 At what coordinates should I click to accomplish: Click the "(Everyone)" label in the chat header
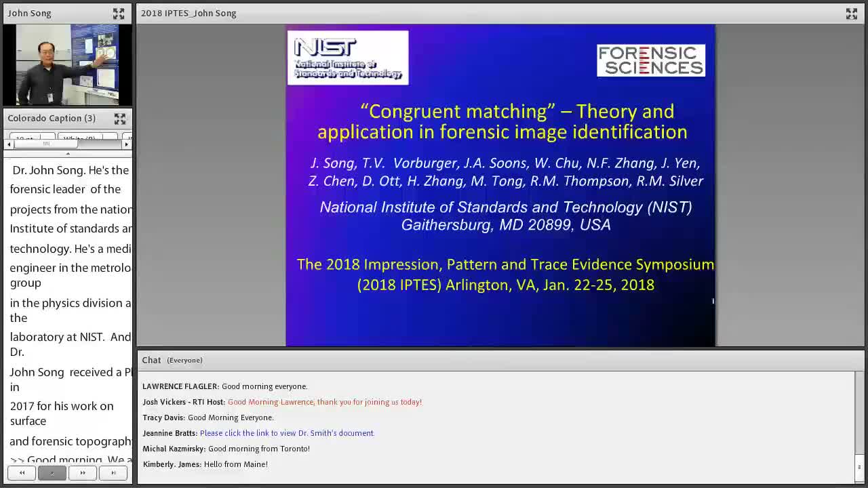[x=184, y=361]
